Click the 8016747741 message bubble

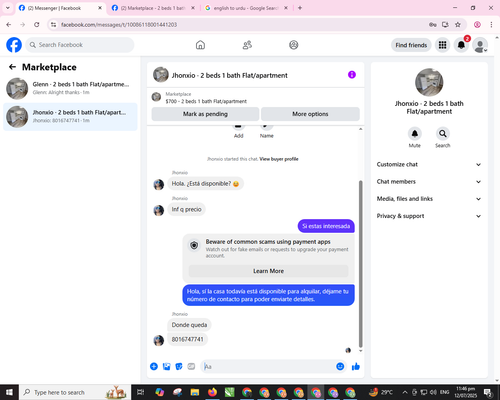click(187, 339)
